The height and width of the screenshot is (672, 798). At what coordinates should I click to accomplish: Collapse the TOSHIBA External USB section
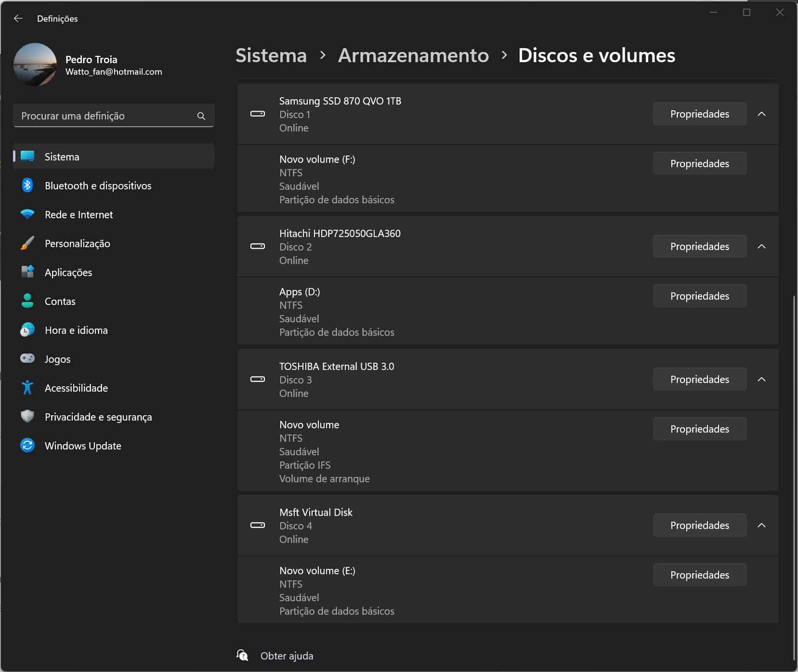pos(761,380)
